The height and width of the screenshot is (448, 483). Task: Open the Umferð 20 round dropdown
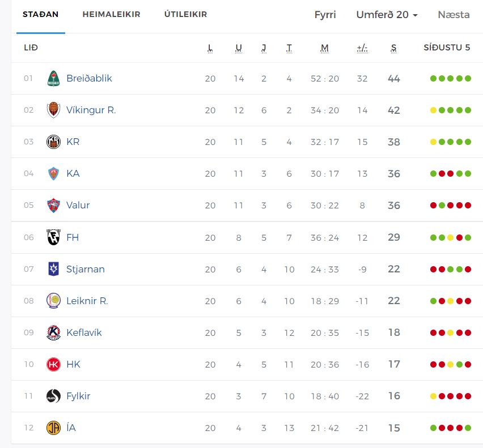click(387, 15)
